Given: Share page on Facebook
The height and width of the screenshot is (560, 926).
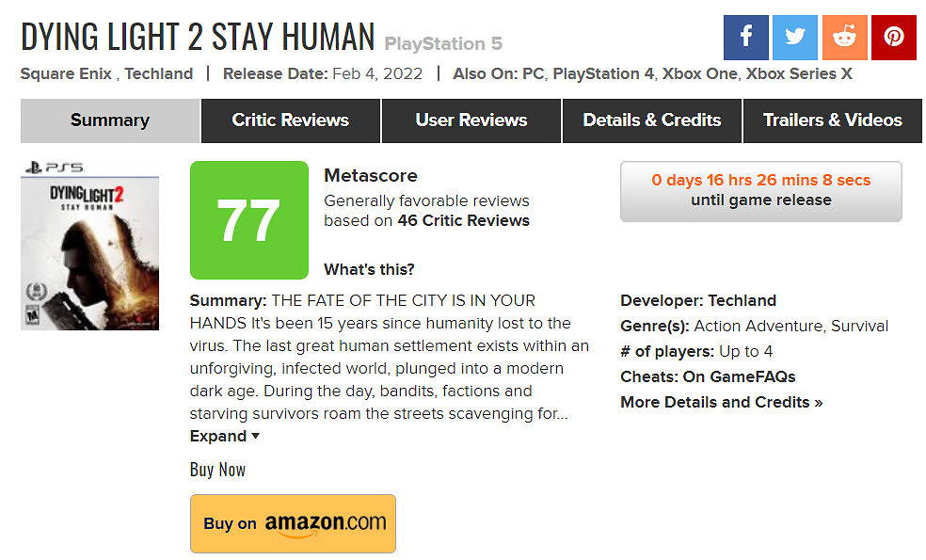Looking at the screenshot, I should pyautogui.click(x=745, y=38).
